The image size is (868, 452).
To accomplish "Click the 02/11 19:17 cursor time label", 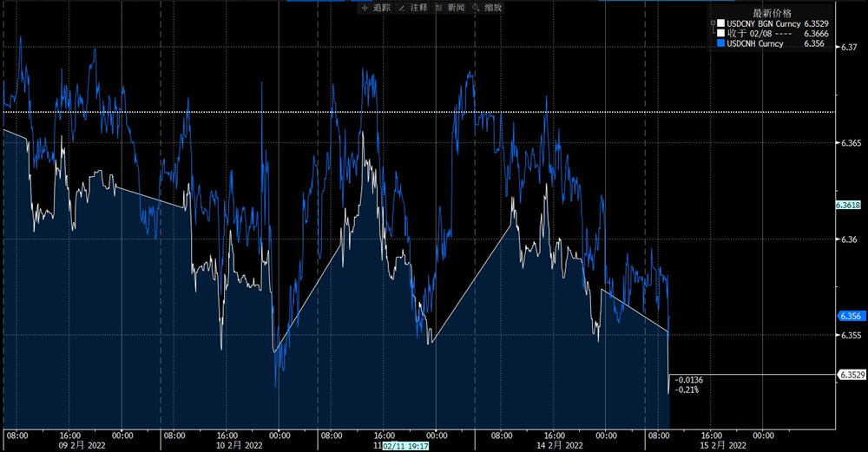I will (x=408, y=444).
